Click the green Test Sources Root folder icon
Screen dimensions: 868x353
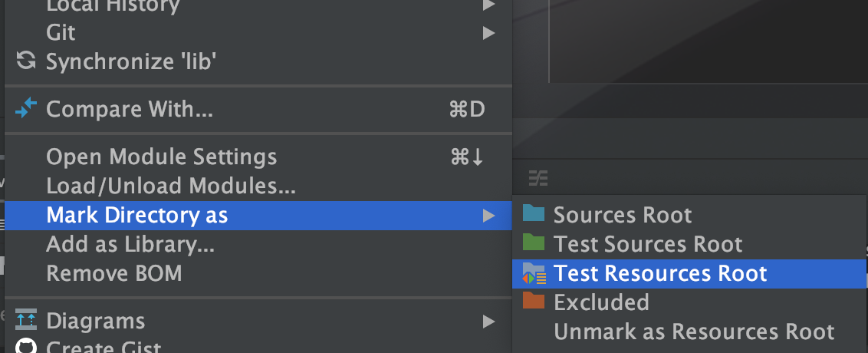point(533,243)
